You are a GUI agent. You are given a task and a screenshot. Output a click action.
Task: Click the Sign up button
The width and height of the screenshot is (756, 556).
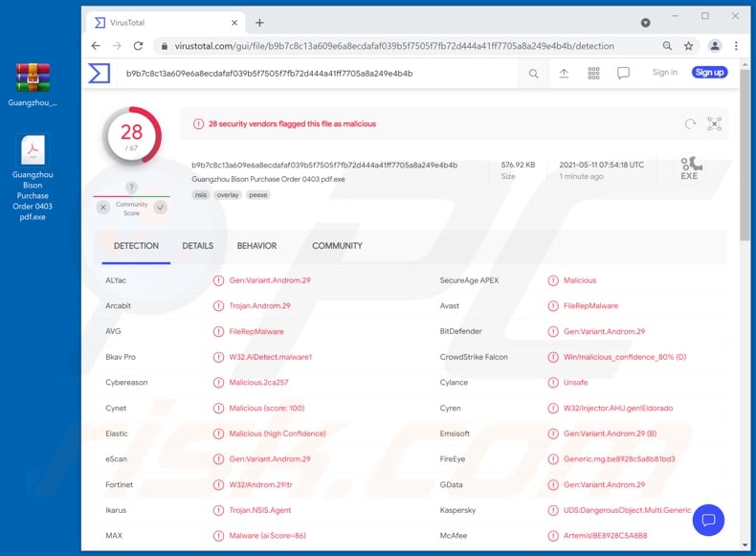click(x=709, y=73)
